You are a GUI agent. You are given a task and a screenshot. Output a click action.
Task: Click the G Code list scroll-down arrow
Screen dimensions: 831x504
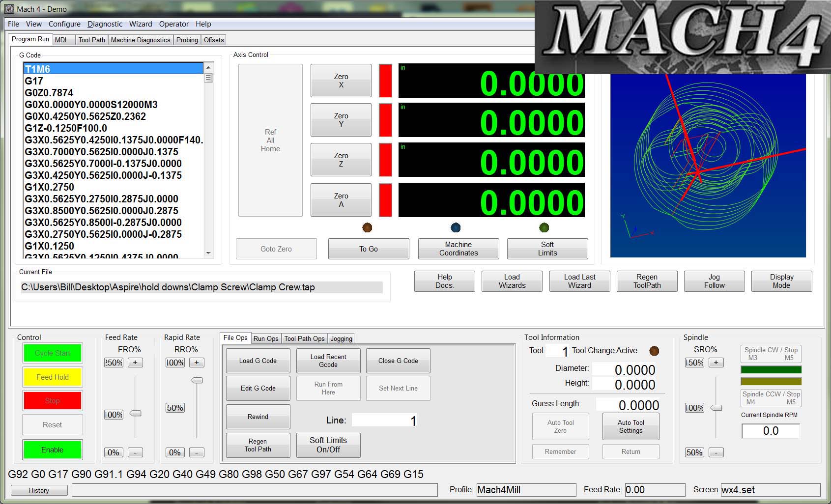[x=209, y=253]
